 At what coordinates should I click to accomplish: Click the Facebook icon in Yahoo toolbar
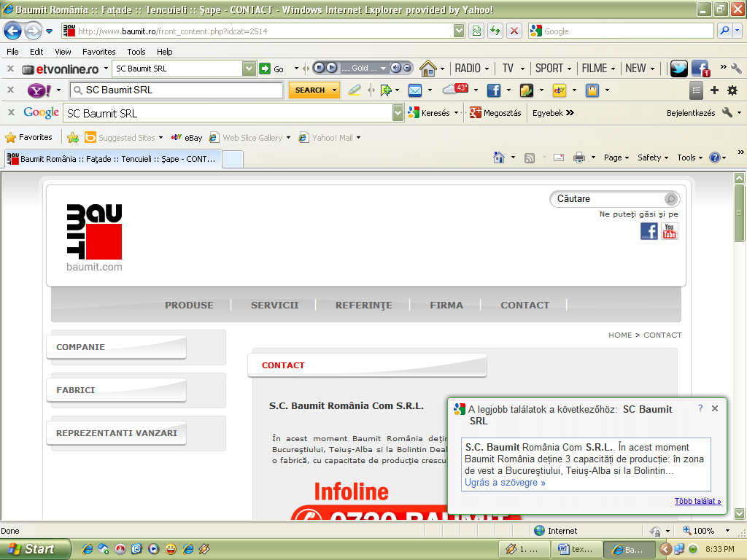tap(494, 90)
